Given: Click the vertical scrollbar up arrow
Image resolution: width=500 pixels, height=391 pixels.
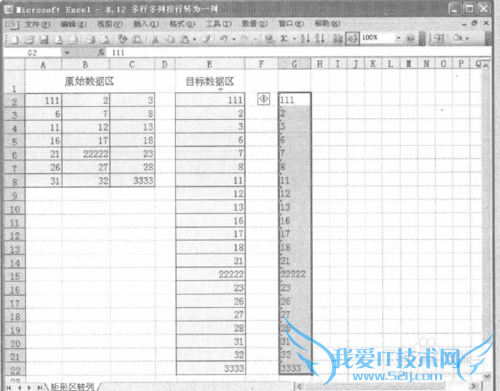Looking at the screenshot, I should click(x=486, y=66).
